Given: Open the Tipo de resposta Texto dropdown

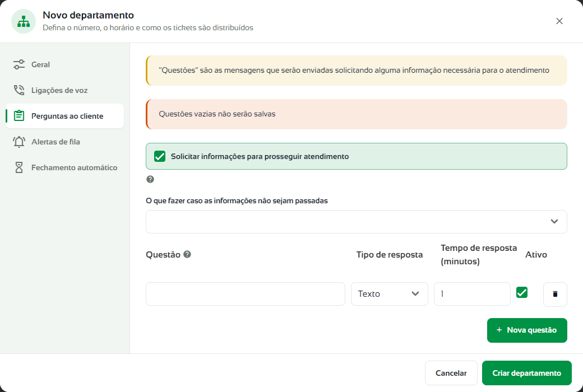Looking at the screenshot, I should coord(389,294).
